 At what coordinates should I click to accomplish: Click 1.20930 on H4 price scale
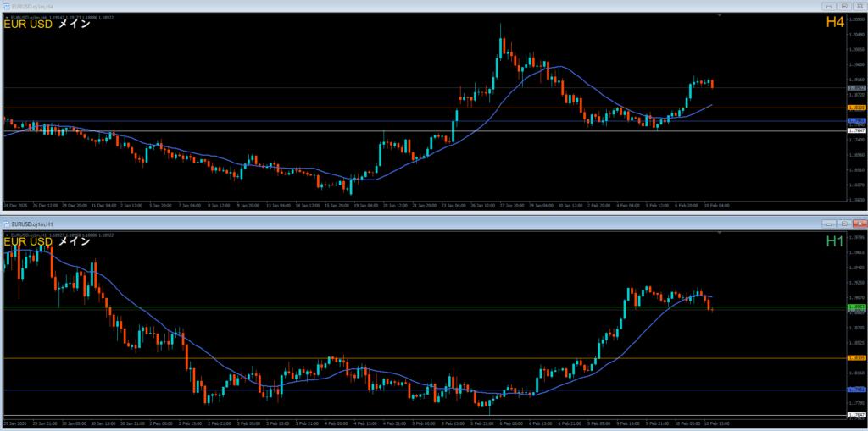click(855, 19)
